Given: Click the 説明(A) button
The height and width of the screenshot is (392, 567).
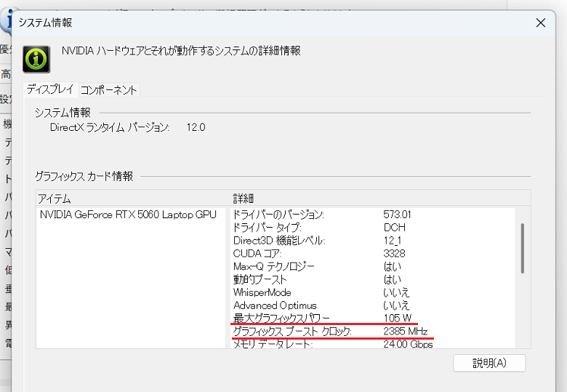Looking at the screenshot, I should pos(489,363).
